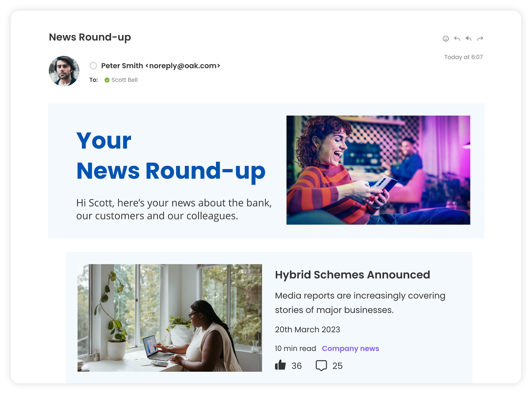Toggle the status circle beside Peter Smith
The width and height of the screenshot is (532, 394).
click(93, 66)
